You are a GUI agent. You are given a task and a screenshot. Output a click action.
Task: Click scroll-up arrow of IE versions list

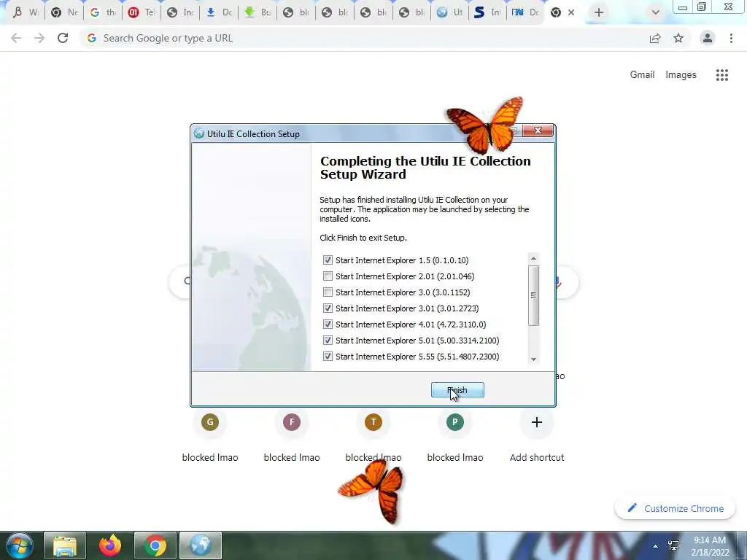tap(533, 259)
